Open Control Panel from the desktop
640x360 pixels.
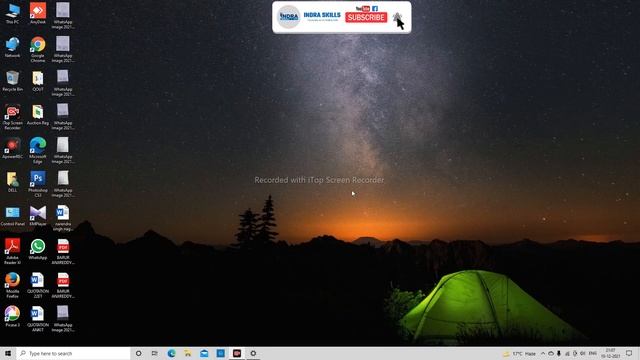click(x=12, y=216)
